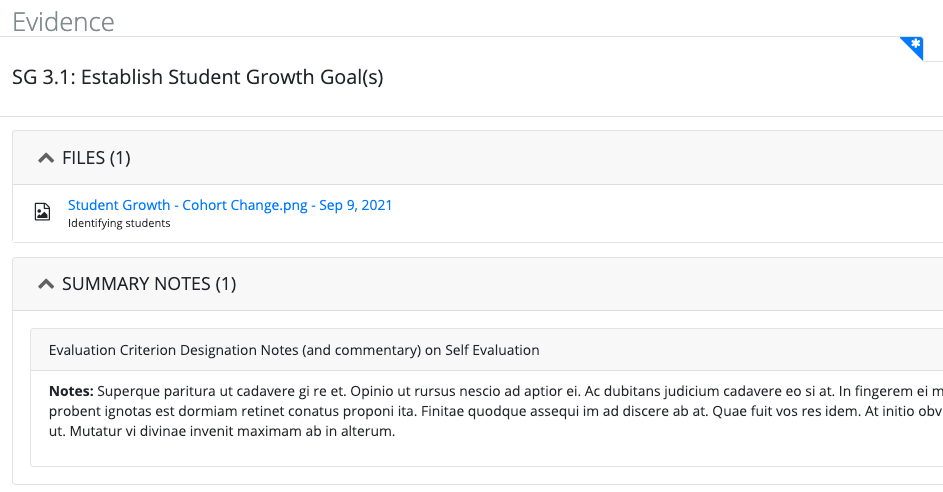Image resolution: width=943 pixels, height=492 pixels.
Task: Click the FILES (1) header label
Action: (96, 158)
